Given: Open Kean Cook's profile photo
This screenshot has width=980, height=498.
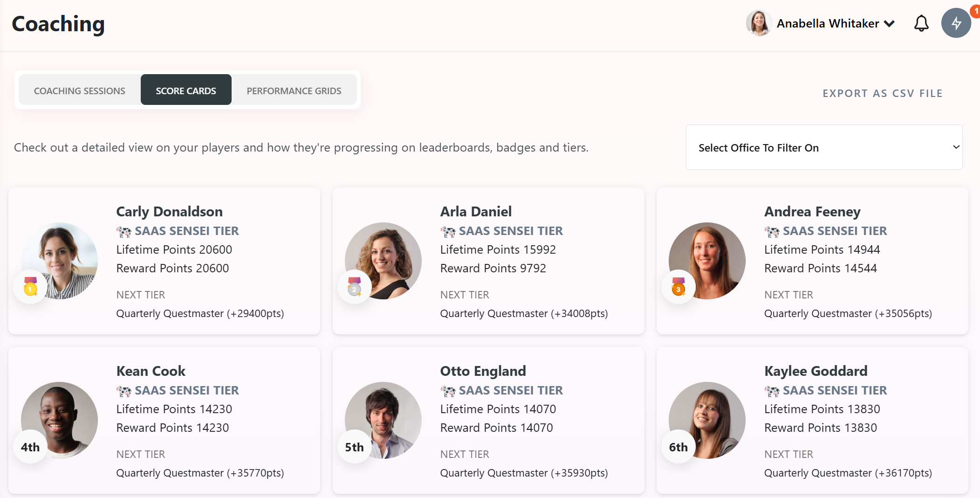Looking at the screenshot, I should (59, 420).
